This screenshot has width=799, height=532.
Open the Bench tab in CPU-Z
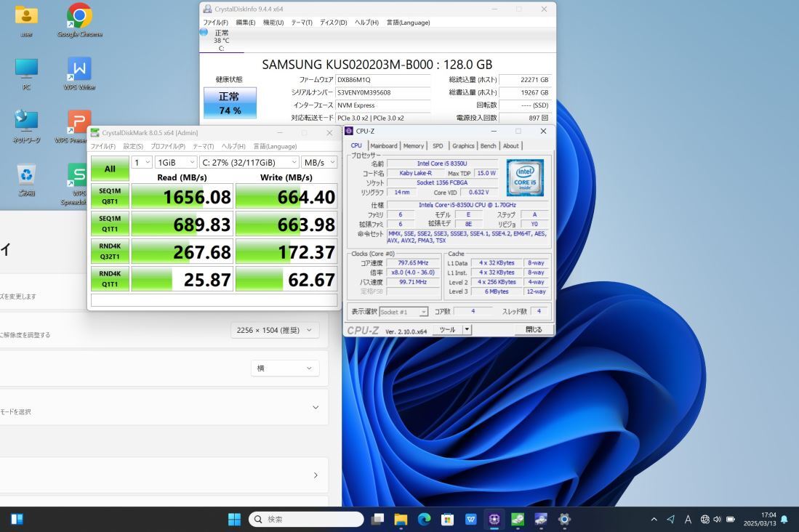(x=488, y=146)
